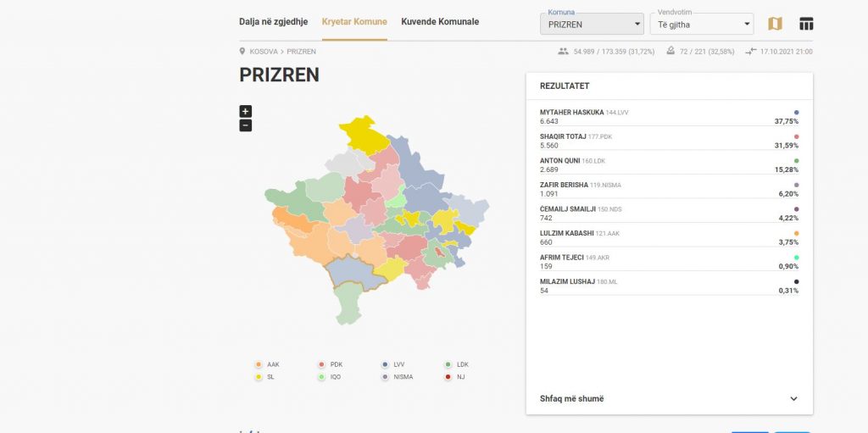Click the AAK orange legend swatch
The width and height of the screenshot is (868, 433).
(x=259, y=364)
